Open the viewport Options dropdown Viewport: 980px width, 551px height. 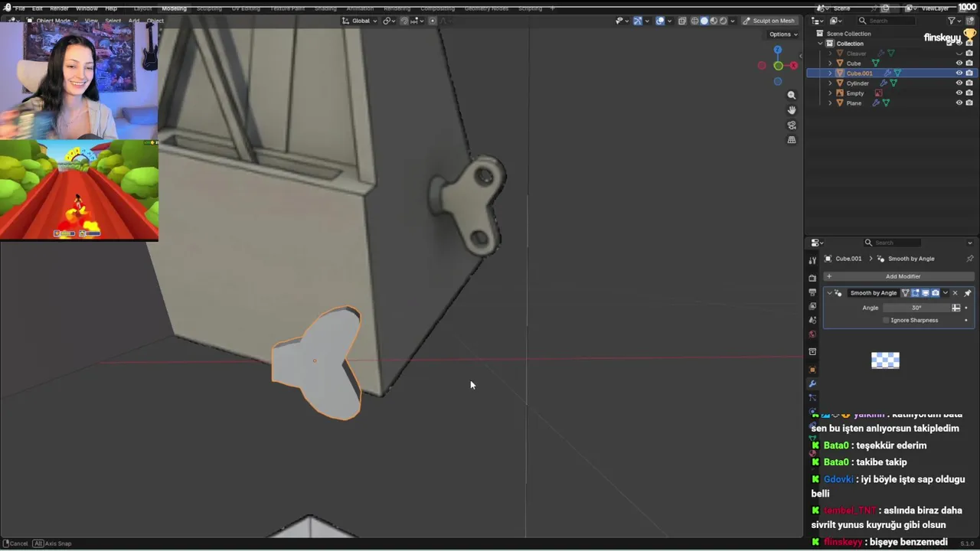click(783, 34)
